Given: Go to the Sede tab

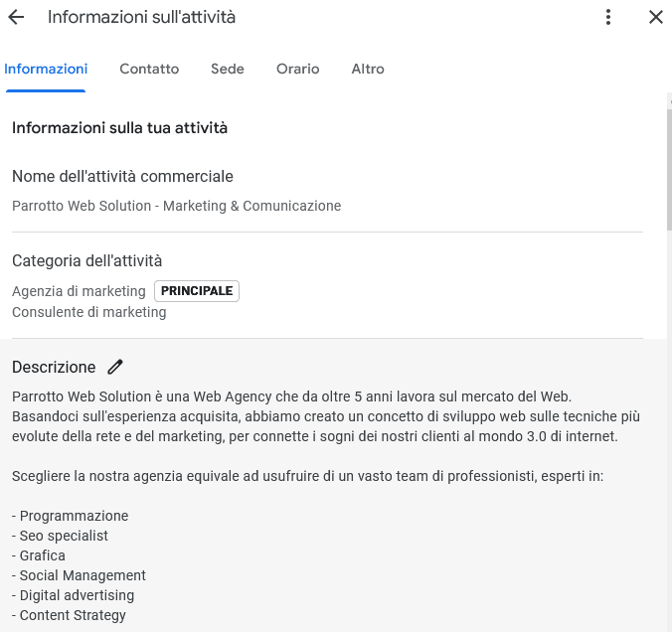Looking at the screenshot, I should [x=228, y=69].
